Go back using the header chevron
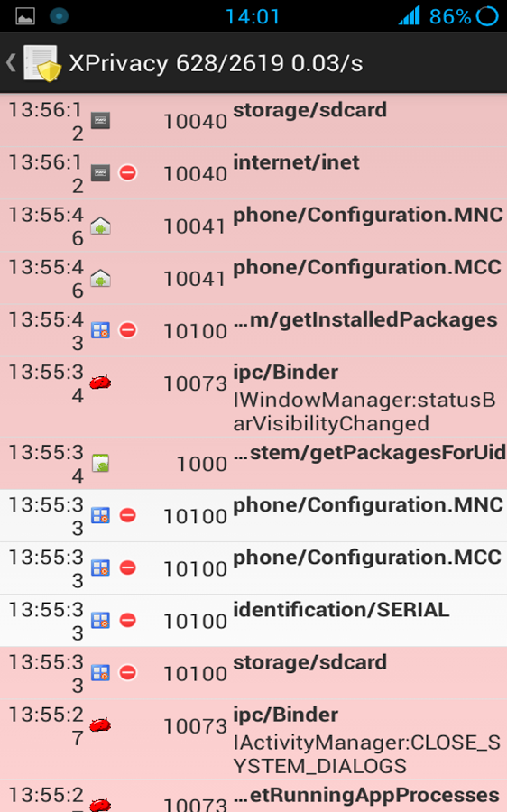Screen dimensions: 507x812 [11, 63]
